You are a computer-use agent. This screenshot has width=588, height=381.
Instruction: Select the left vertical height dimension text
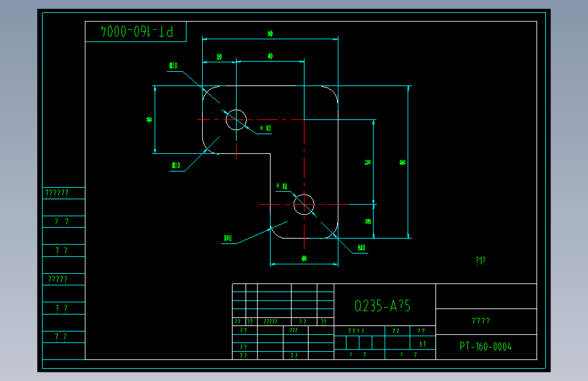click(x=149, y=119)
